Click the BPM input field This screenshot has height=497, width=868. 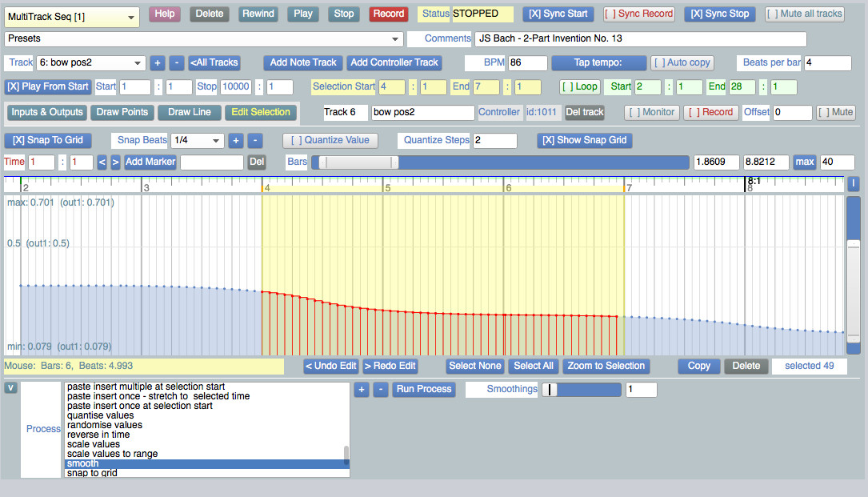(527, 62)
